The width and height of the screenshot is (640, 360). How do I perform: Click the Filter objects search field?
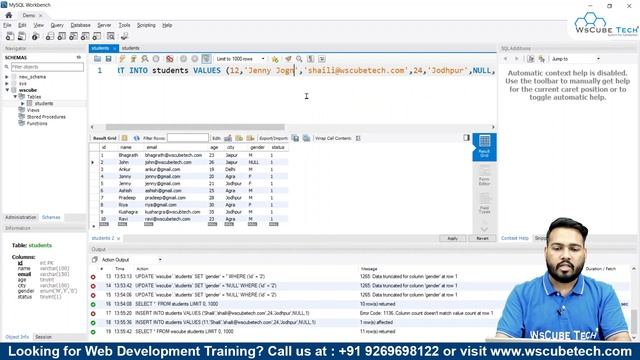(x=47, y=67)
